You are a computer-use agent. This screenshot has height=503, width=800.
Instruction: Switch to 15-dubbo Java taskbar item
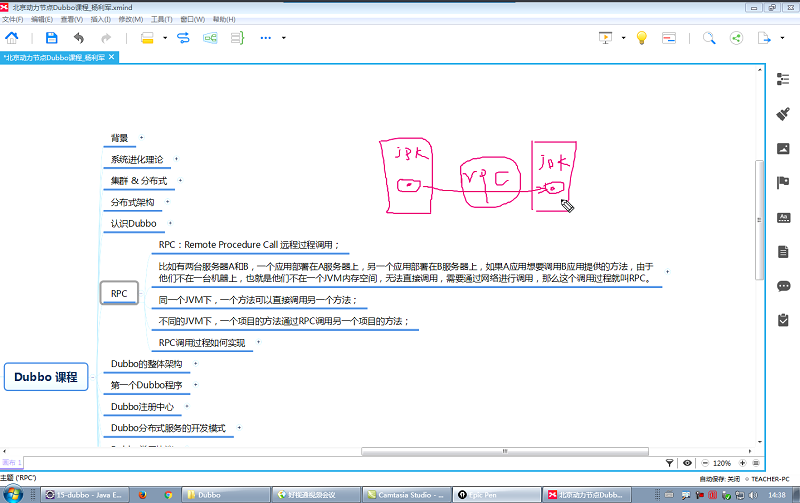click(84, 494)
